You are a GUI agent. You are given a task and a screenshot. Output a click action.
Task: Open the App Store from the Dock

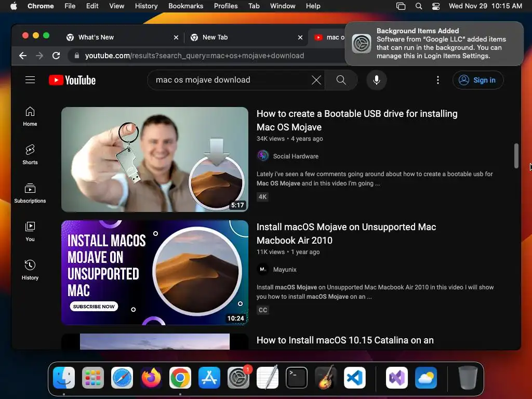pos(209,378)
